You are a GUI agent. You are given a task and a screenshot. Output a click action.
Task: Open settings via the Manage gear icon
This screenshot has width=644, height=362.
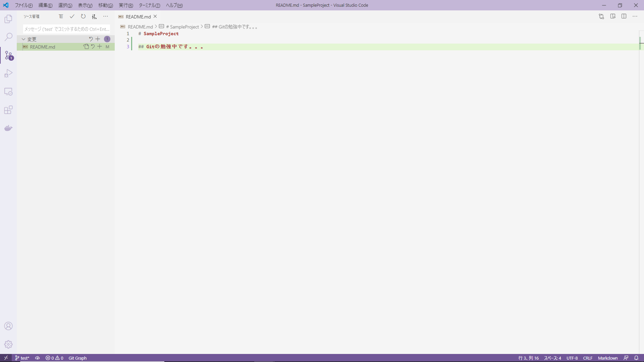pos(8,344)
